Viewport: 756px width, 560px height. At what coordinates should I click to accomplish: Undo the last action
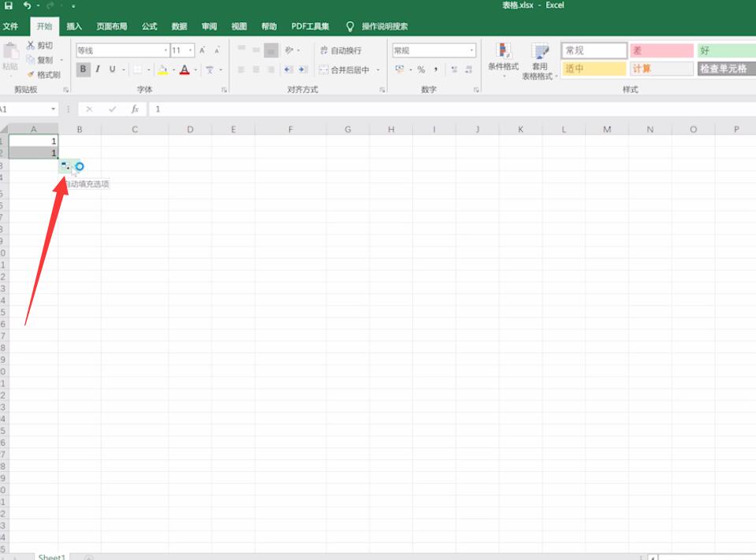tap(27, 6)
